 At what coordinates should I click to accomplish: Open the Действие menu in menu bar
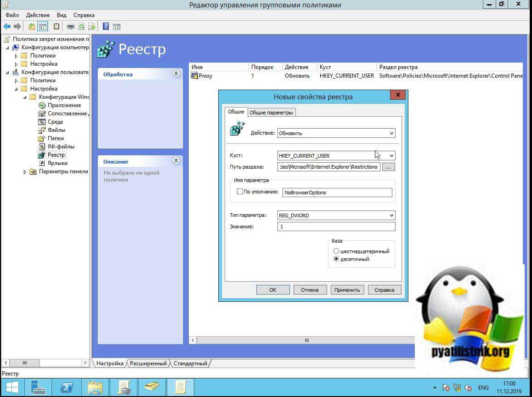pos(38,15)
